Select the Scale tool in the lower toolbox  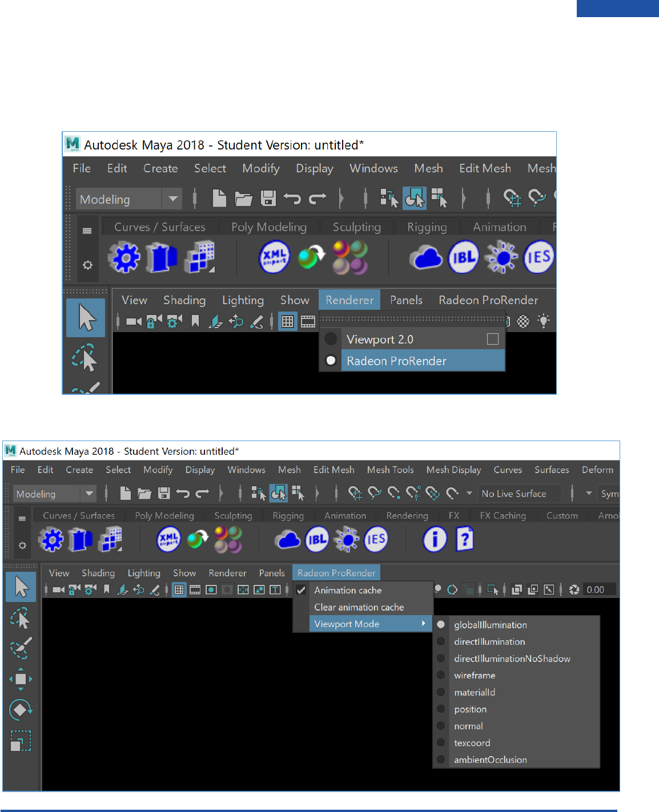click(21, 741)
